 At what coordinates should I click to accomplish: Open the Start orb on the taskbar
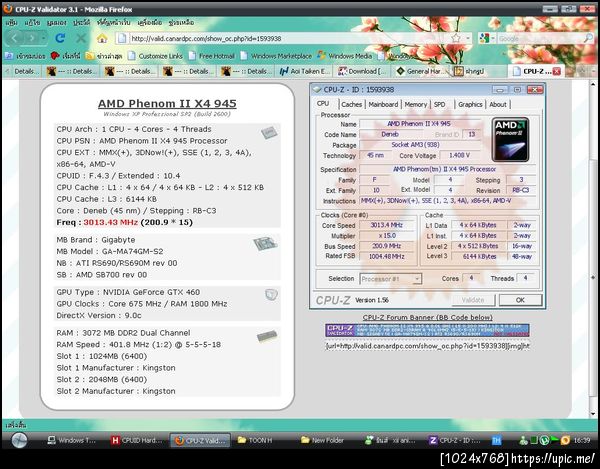coord(19,440)
